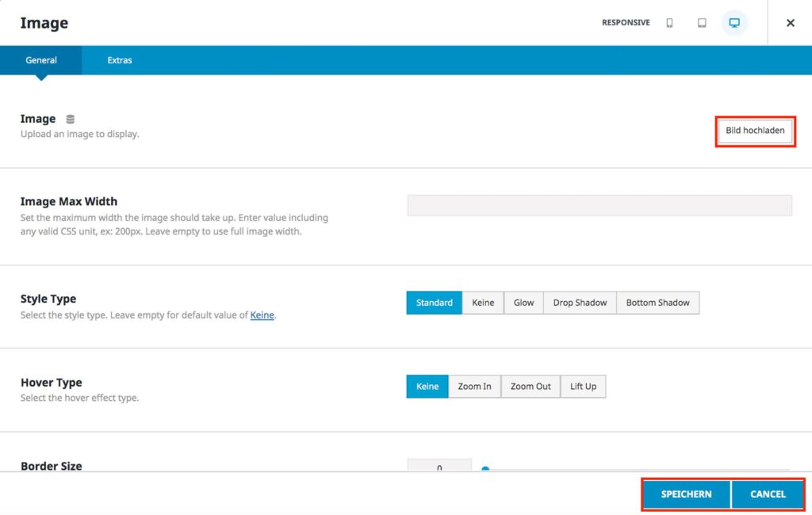Click the Border Size slider handle

tap(485, 469)
